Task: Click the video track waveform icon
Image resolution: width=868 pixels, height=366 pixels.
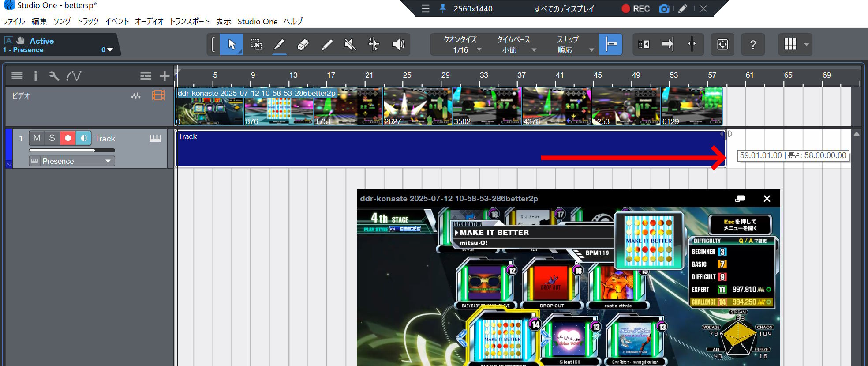Action: [136, 96]
